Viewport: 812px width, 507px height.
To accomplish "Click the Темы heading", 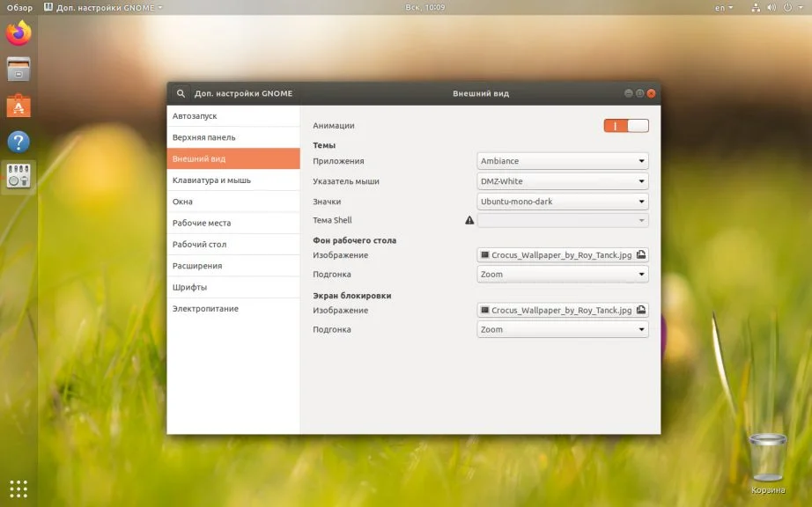I will pos(324,145).
